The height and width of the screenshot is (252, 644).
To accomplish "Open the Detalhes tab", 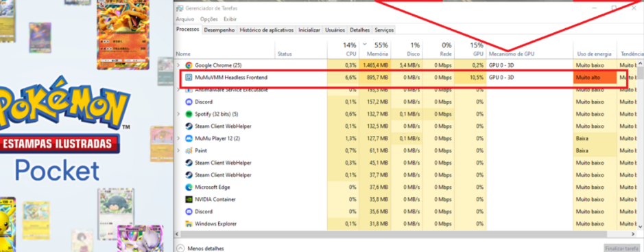I will [x=360, y=30].
